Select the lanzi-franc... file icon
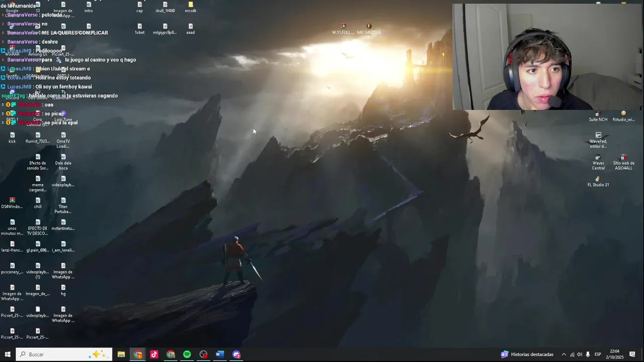This screenshot has height=362, width=644. (12, 246)
